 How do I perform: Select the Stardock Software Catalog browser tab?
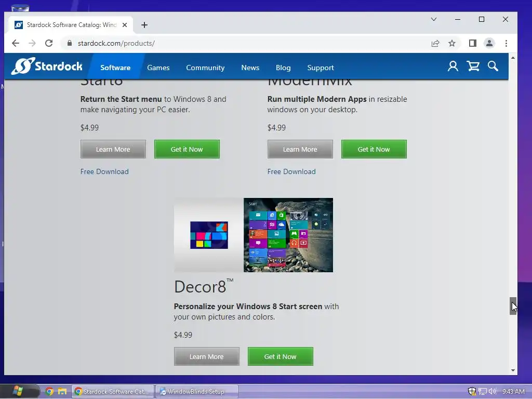click(71, 25)
